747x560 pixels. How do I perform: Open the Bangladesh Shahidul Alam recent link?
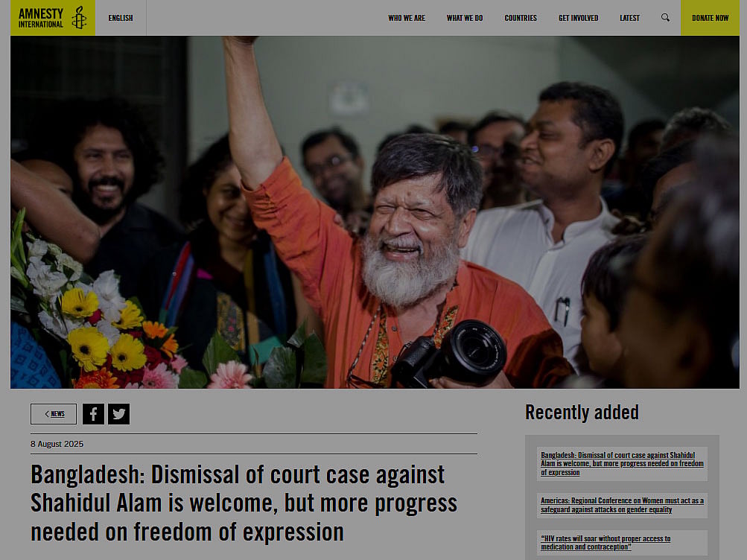[622, 464]
